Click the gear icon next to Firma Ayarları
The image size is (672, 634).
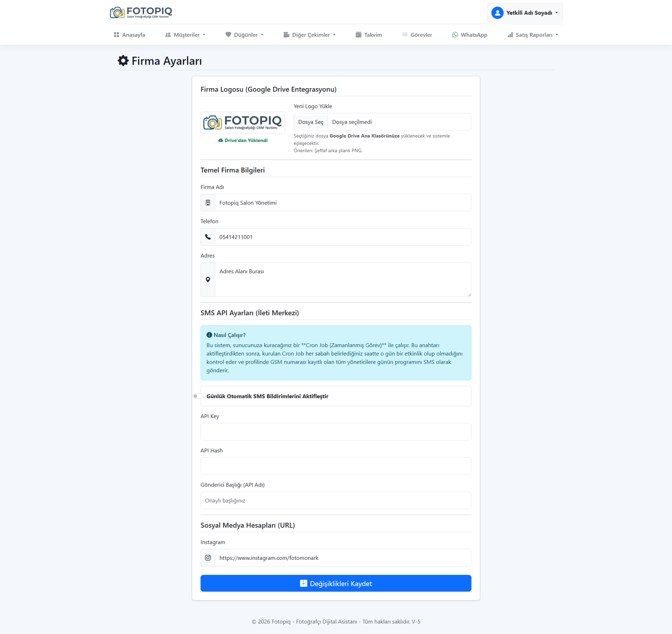(x=123, y=61)
